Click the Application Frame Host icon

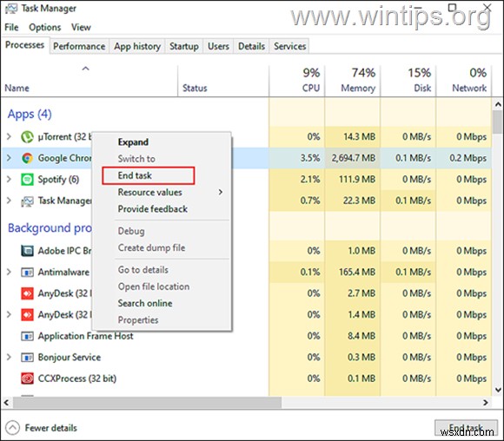point(27,336)
